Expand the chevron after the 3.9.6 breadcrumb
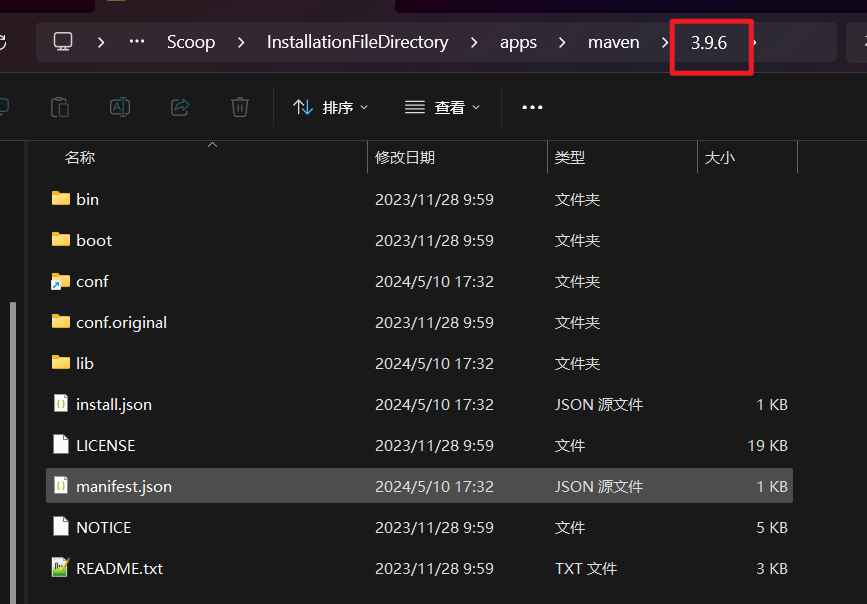 [753, 42]
